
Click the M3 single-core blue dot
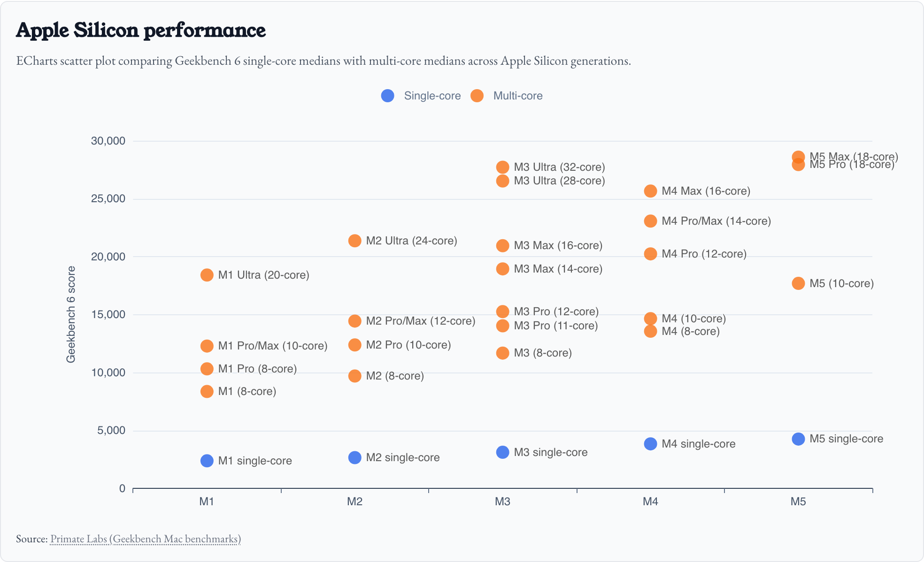pos(502,452)
